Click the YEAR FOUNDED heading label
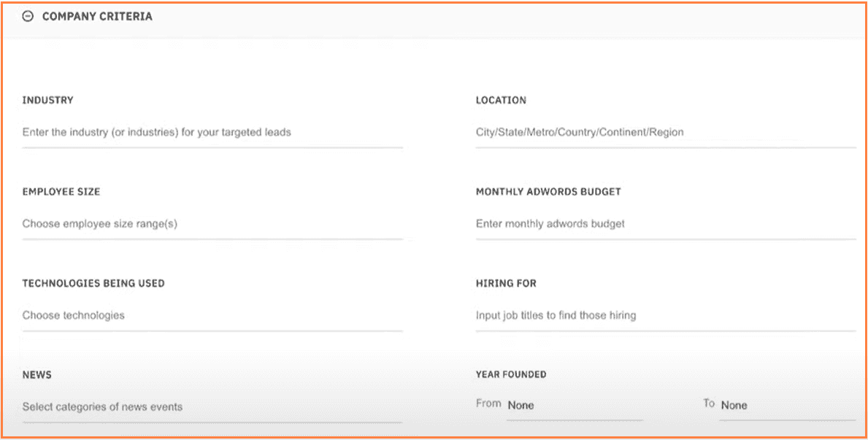This screenshot has width=868, height=440. pos(511,374)
